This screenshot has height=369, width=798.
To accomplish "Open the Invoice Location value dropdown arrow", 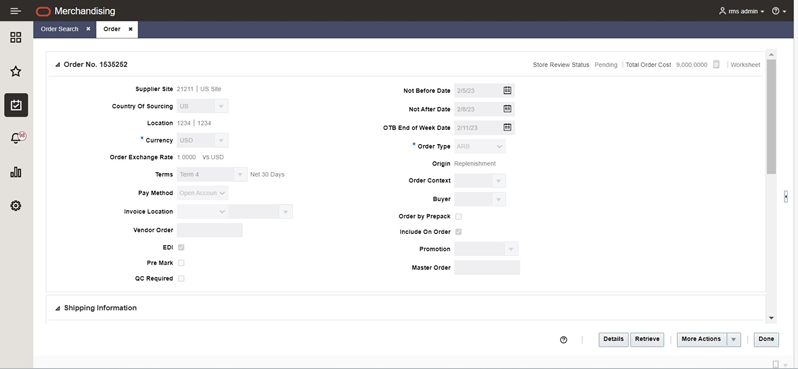I will 286,212.
